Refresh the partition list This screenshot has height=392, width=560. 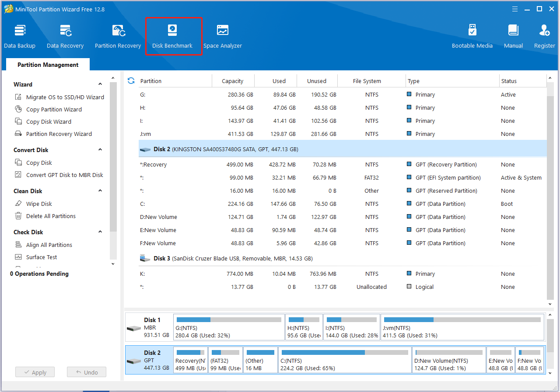(131, 81)
